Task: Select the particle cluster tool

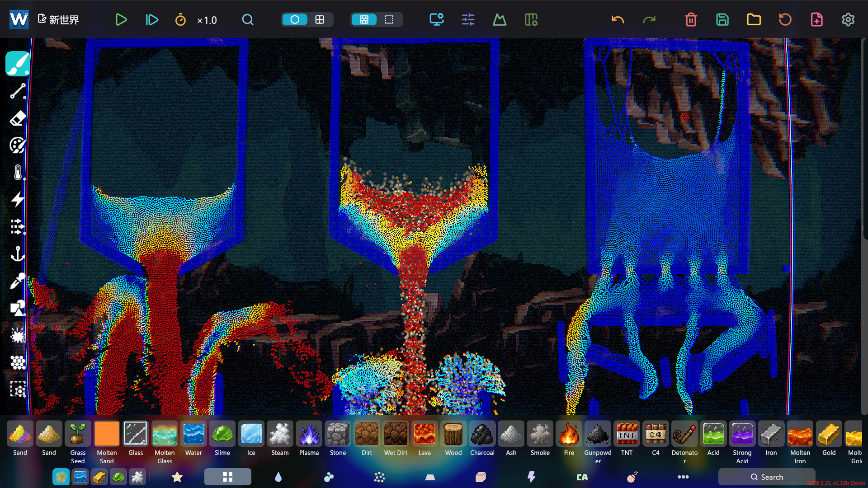Action: pyautogui.click(x=18, y=362)
